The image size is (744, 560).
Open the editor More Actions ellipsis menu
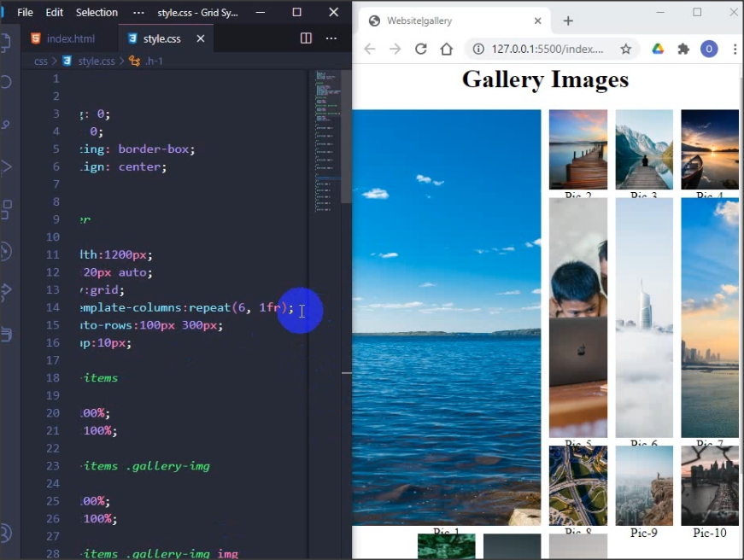(x=331, y=38)
